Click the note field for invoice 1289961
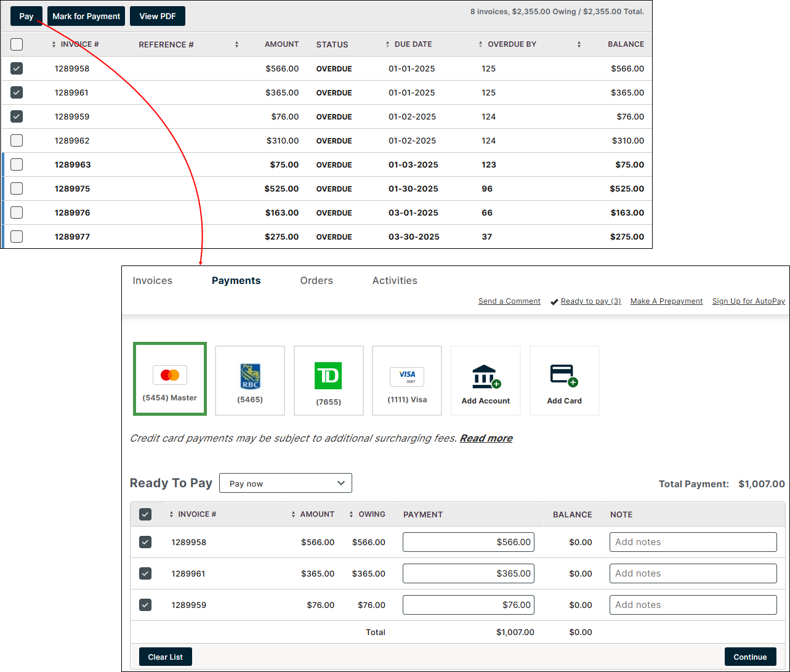790x672 pixels. pos(693,573)
